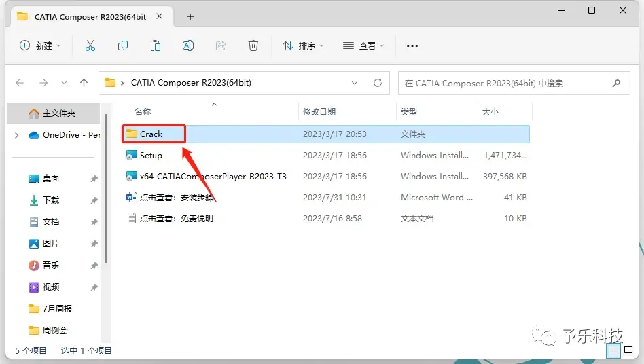Viewport: 644px width, 364px height.
Task: Select the Setup file name
Action: click(x=151, y=155)
